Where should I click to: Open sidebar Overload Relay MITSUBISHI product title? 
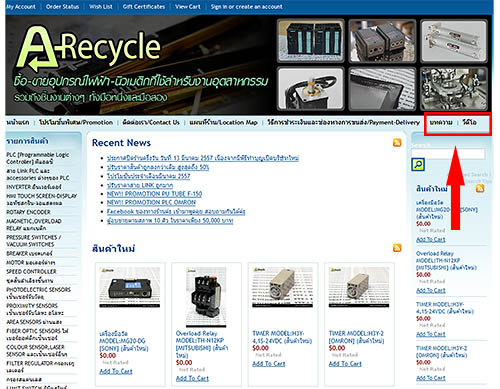pyautogui.click(x=446, y=260)
